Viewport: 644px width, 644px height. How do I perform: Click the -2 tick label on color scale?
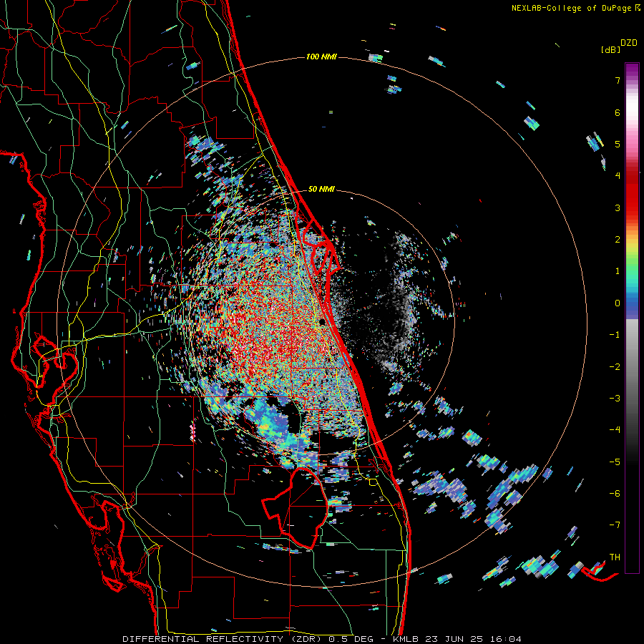(615, 367)
